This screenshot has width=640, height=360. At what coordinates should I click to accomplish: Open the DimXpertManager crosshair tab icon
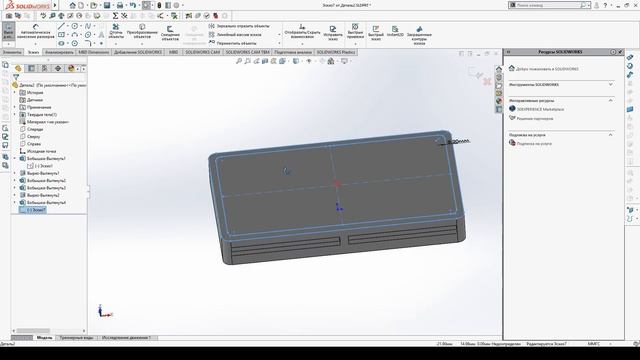point(58,68)
